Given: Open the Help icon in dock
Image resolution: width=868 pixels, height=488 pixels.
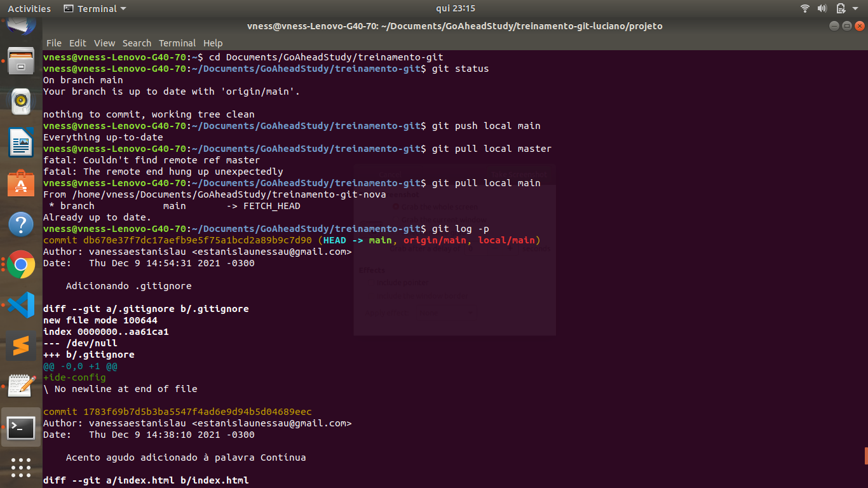Looking at the screenshot, I should click(21, 224).
